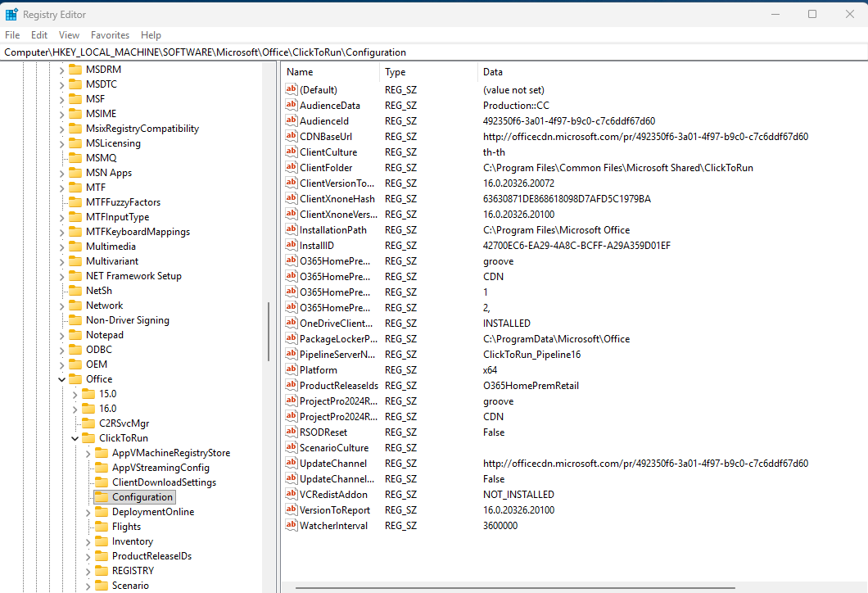This screenshot has width=868, height=593.
Task: Click the string icon of AudienceId value
Action: [x=292, y=120]
